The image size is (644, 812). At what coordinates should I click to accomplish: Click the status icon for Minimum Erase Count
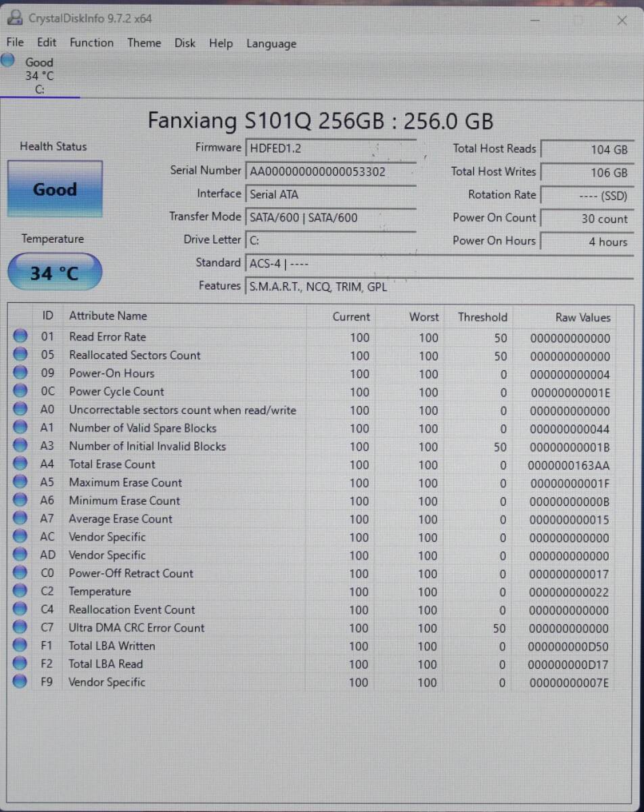(21, 501)
